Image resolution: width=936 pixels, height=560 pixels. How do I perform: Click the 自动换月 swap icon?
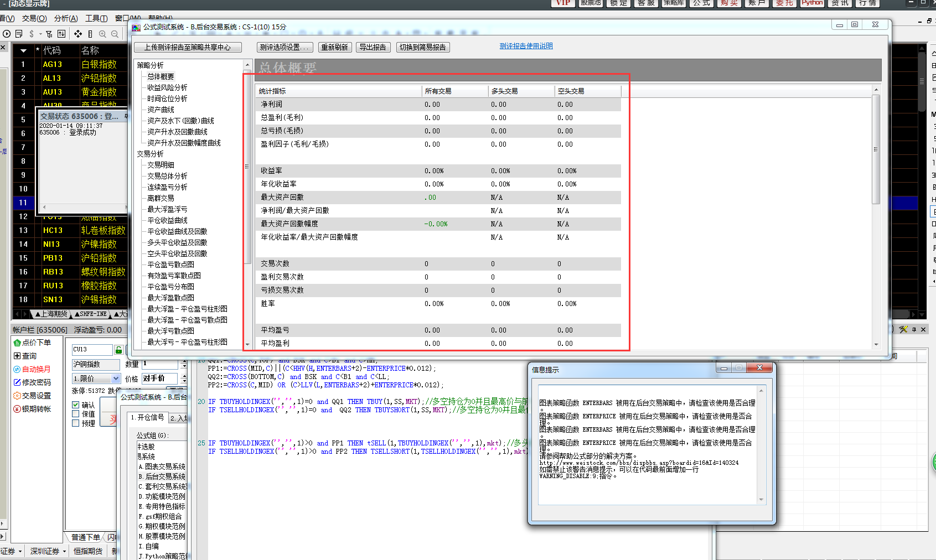click(17, 369)
